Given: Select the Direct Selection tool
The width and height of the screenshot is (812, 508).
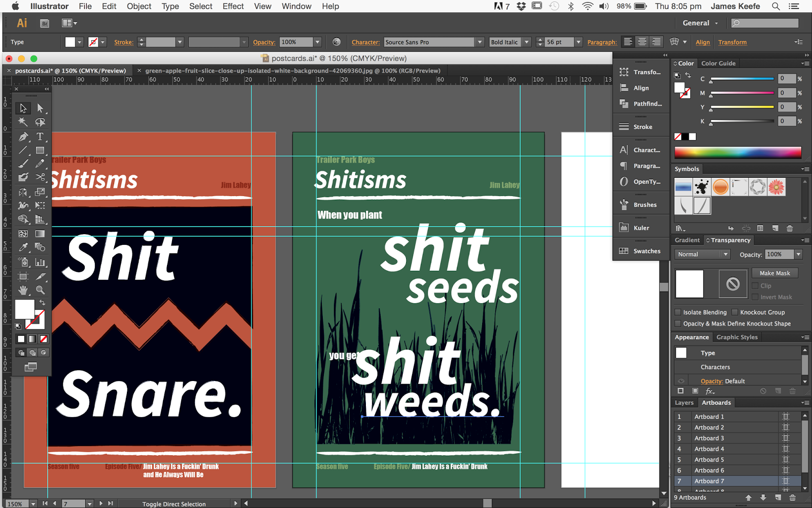Looking at the screenshot, I should [40, 108].
